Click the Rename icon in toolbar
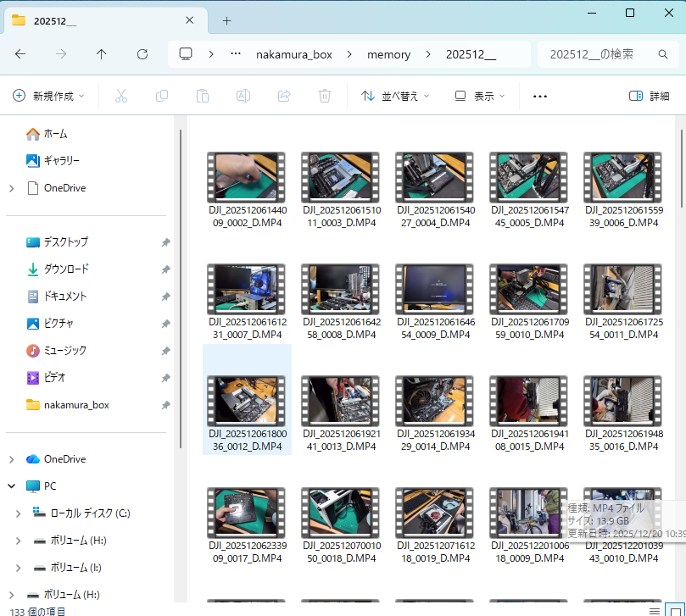 click(243, 97)
